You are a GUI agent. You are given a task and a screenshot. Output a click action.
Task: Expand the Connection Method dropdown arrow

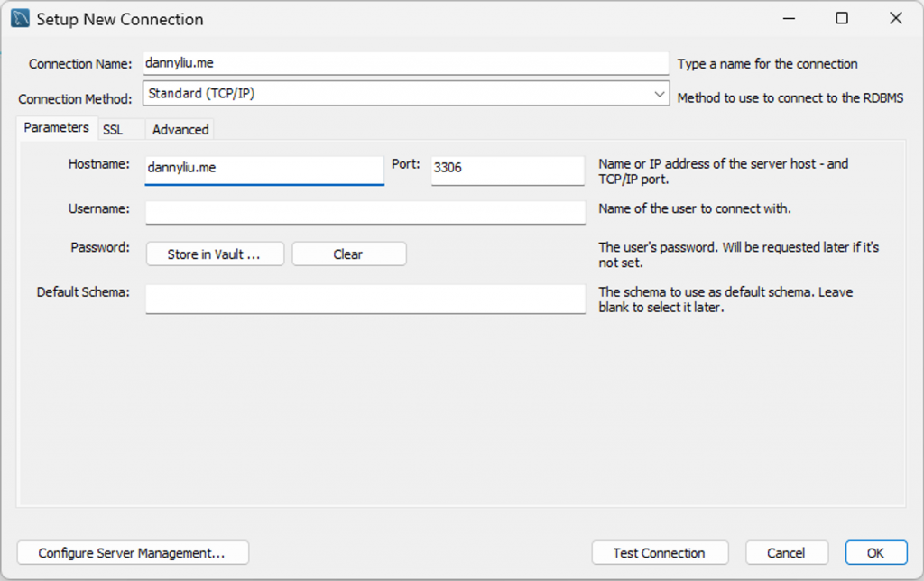(x=660, y=94)
